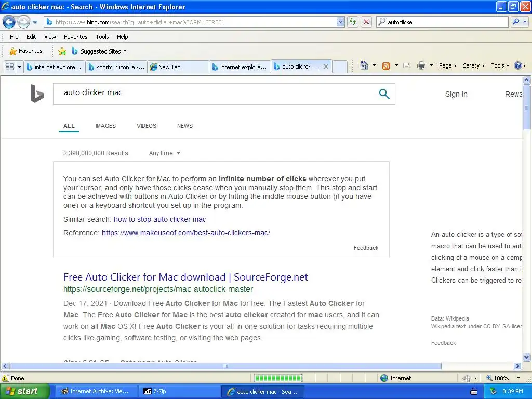Viewport: 532px width, 399px height.
Task: Open the File menu
Action: point(14,37)
